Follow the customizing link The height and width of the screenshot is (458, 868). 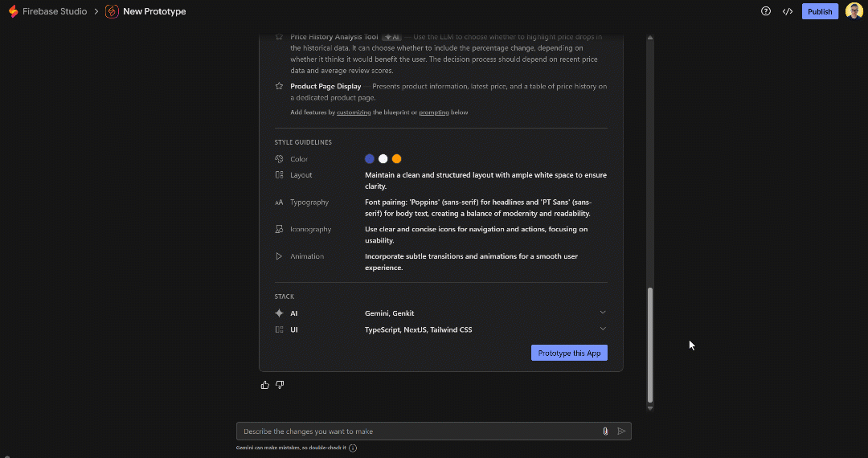354,112
